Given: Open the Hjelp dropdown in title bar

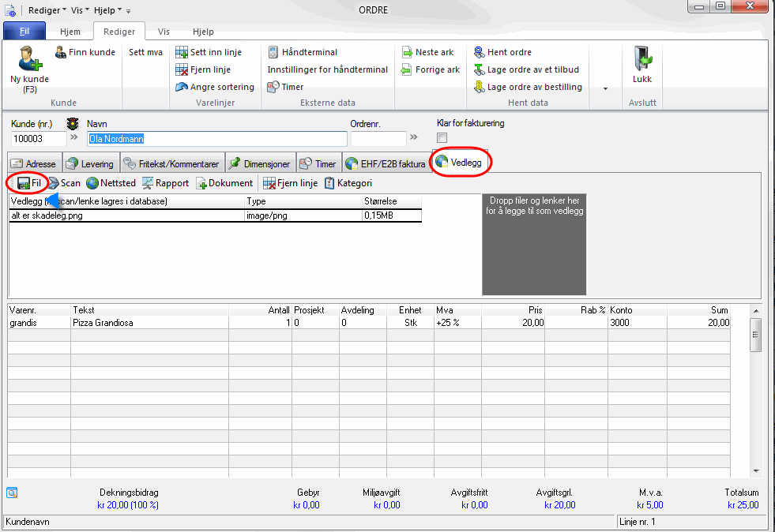Looking at the screenshot, I should (x=107, y=9).
